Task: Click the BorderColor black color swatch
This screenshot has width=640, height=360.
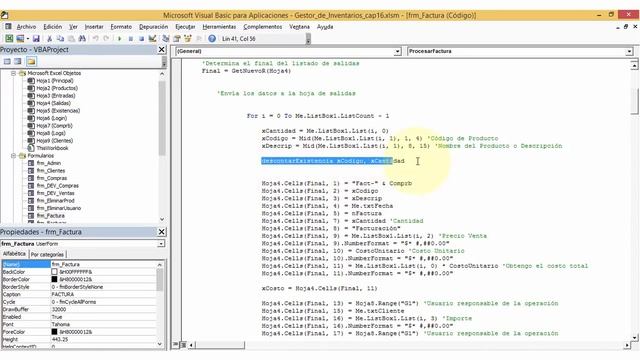Action: tap(54, 279)
